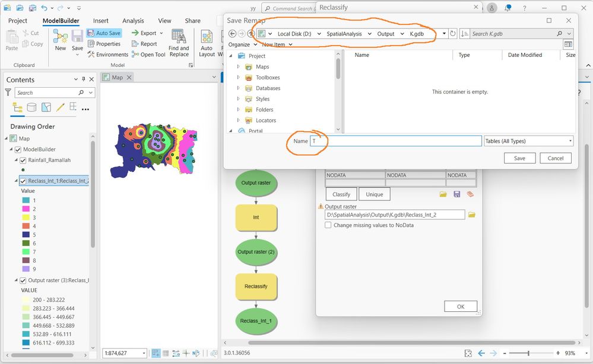593x364 pixels.
Task: Click the Copy command
Action: [33, 44]
